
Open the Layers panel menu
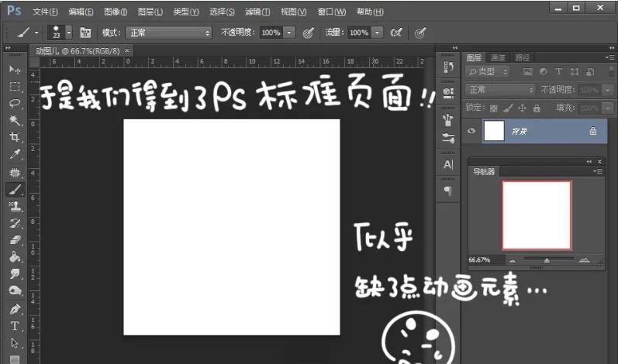pyautogui.click(x=609, y=57)
